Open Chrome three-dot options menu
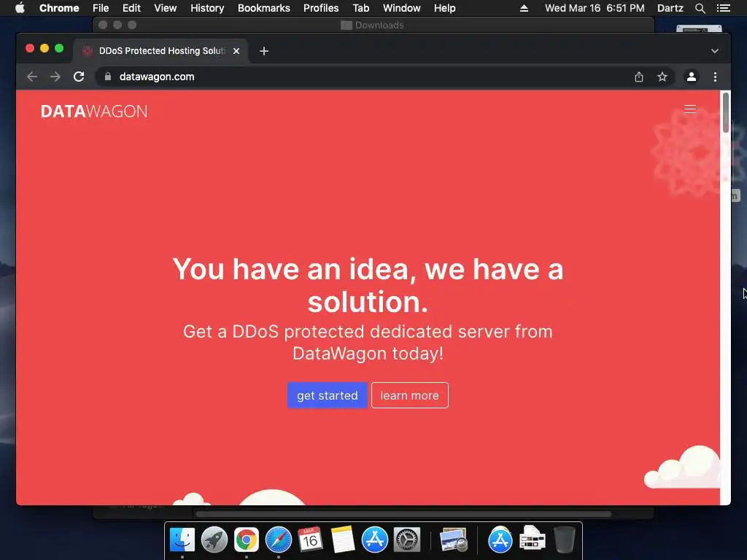This screenshot has height=560, width=747. pos(715,77)
